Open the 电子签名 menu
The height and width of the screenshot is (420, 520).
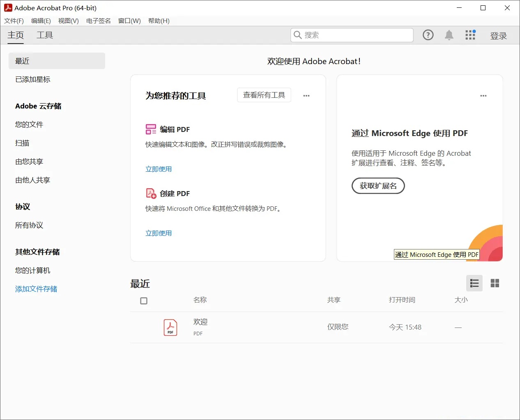(x=99, y=21)
